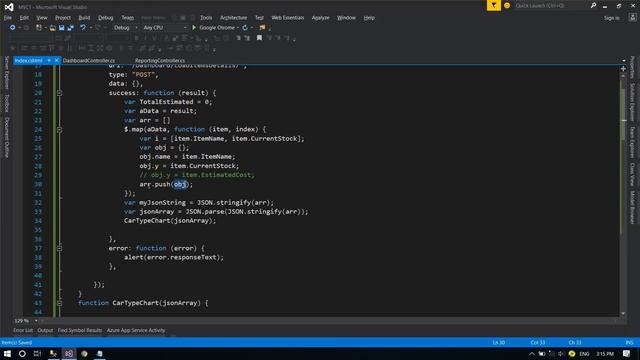640x360 pixels.
Task: Click the browser Refresh icon in toolbar
Action: click(x=245, y=28)
